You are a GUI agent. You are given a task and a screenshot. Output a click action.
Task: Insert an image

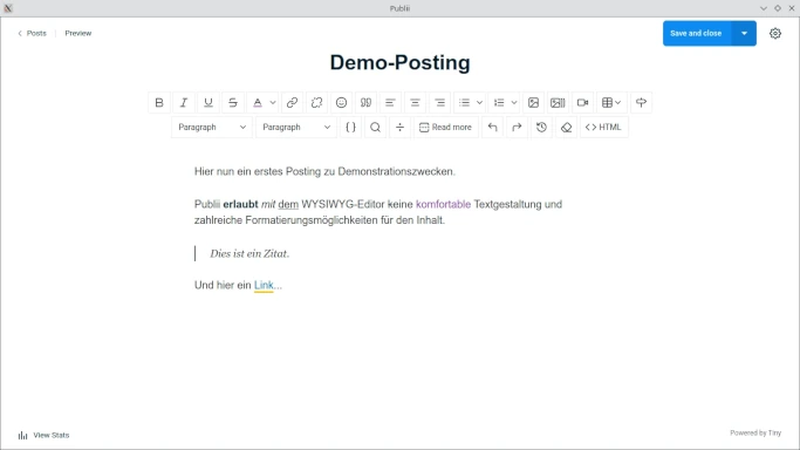(x=533, y=103)
